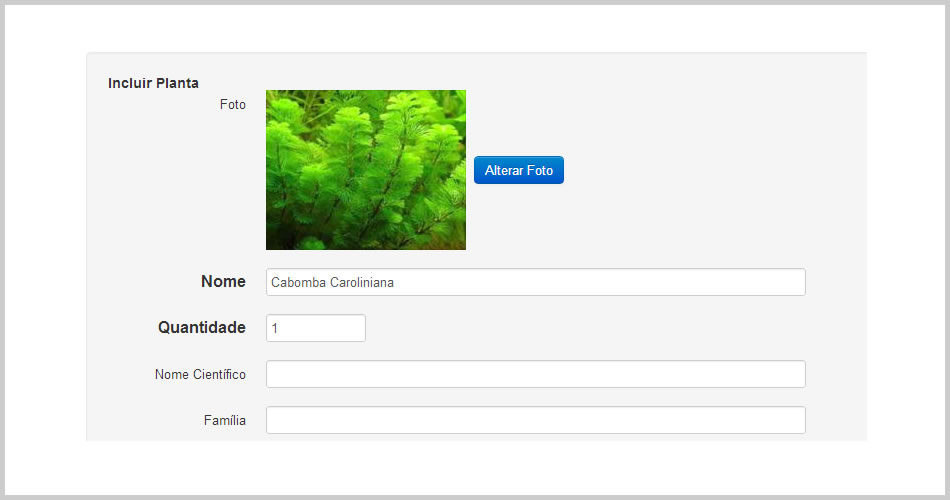Click the word Alterar on blue button

503,170
